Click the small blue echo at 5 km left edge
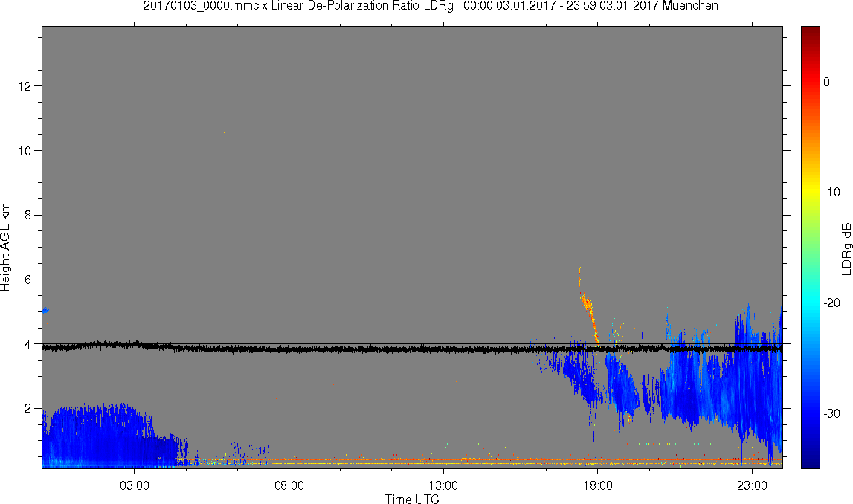Image resolution: width=853 pixels, height=504 pixels. pyautogui.click(x=45, y=311)
